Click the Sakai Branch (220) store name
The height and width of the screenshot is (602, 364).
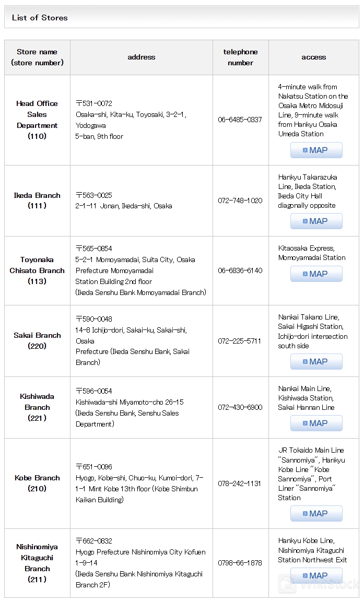coord(37,340)
